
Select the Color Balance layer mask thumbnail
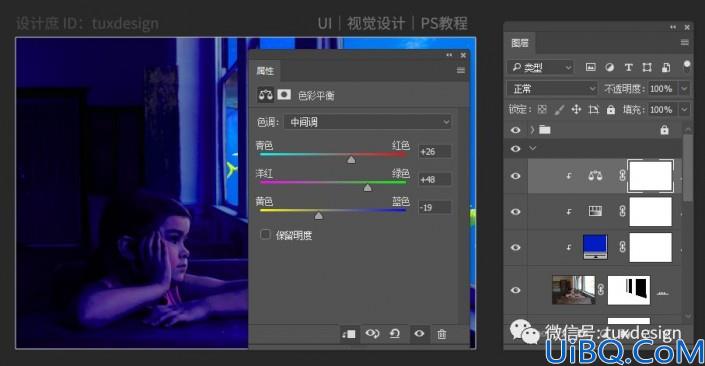pos(651,176)
